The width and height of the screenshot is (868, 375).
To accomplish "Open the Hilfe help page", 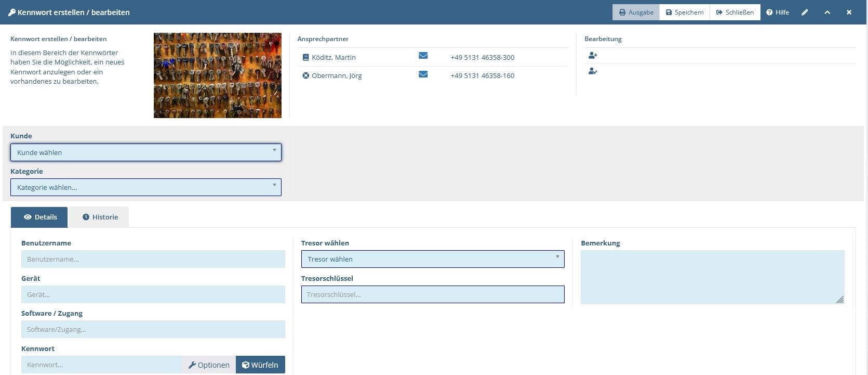I will click(778, 12).
